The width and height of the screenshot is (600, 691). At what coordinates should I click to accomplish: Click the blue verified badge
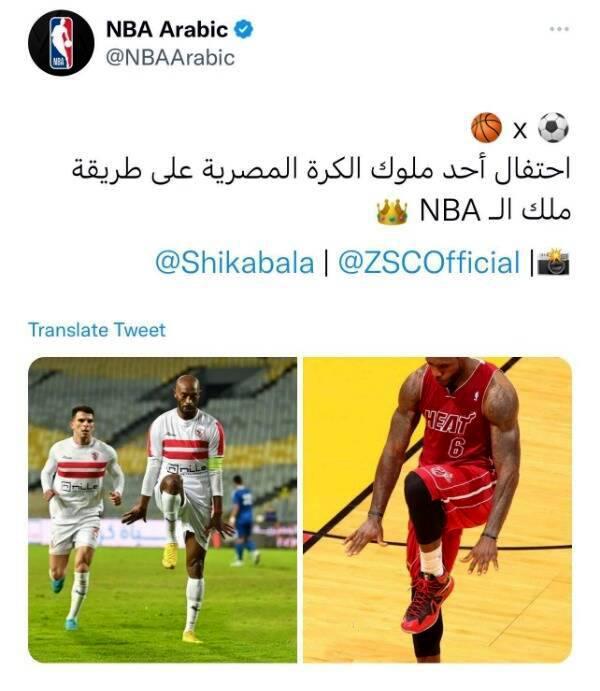coord(243,30)
